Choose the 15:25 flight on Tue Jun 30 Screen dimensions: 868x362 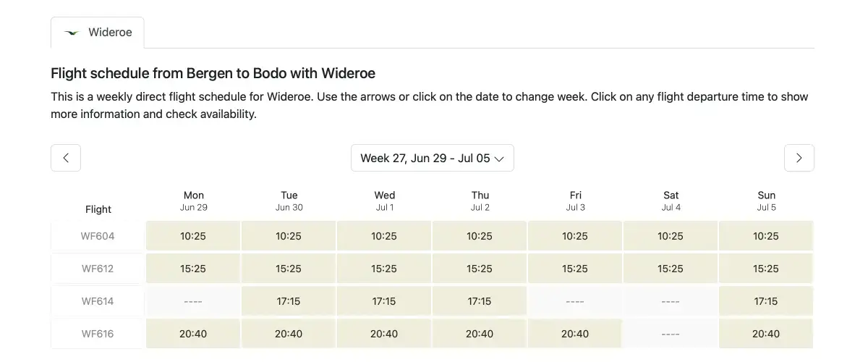tap(289, 269)
